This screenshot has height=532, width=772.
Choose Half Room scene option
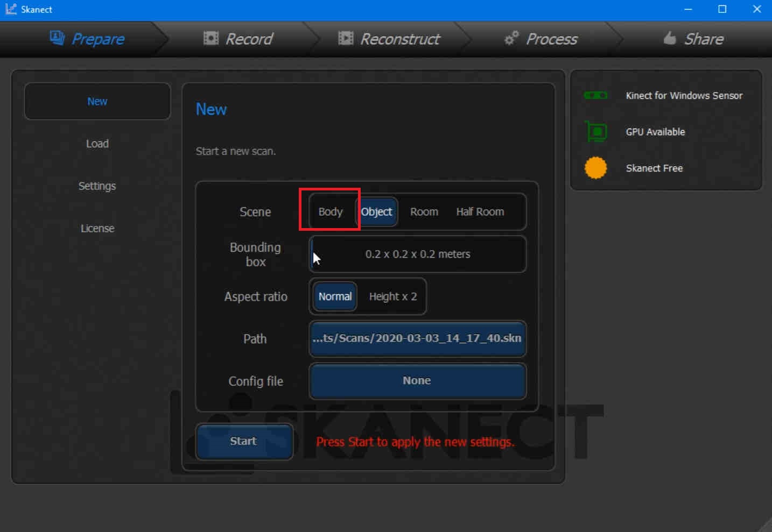coord(480,212)
